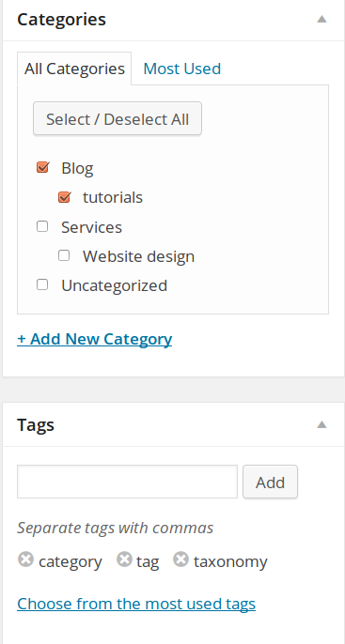Image resolution: width=345 pixels, height=644 pixels.
Task: Uncheck the Blog category
Action: [42, 167]
